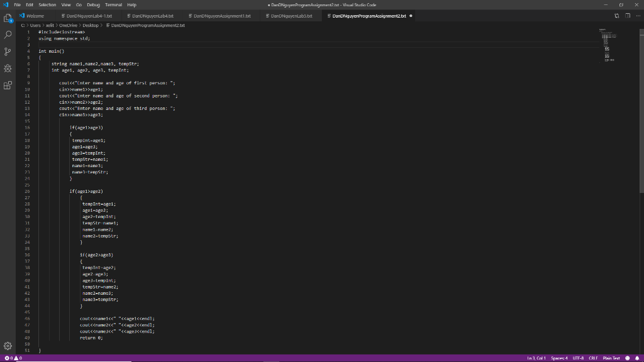644x362 pixels.
Task: Click the 'if(age1>age3)' line
Action: point(86,128)
